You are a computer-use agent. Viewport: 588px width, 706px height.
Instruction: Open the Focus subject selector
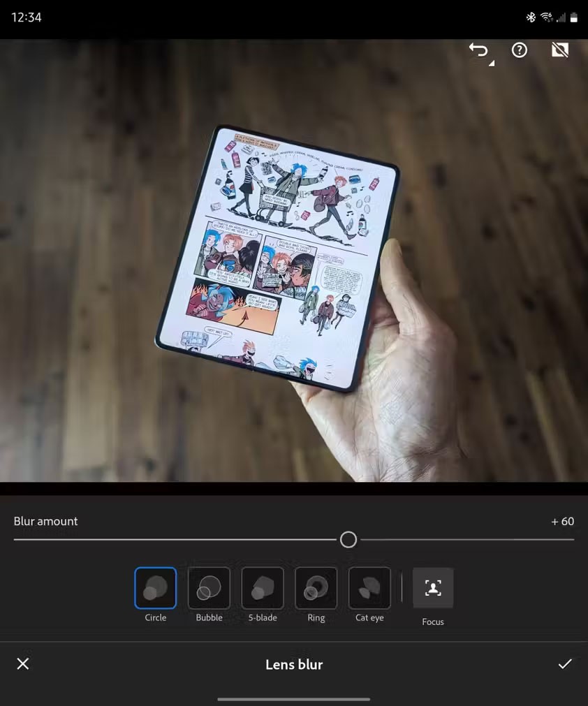tap(433, 588)
